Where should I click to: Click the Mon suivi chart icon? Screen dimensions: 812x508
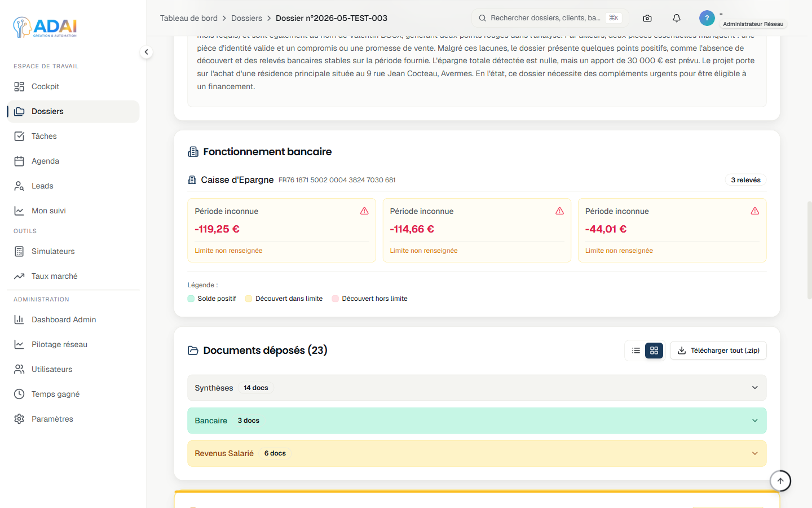point(19,211)
